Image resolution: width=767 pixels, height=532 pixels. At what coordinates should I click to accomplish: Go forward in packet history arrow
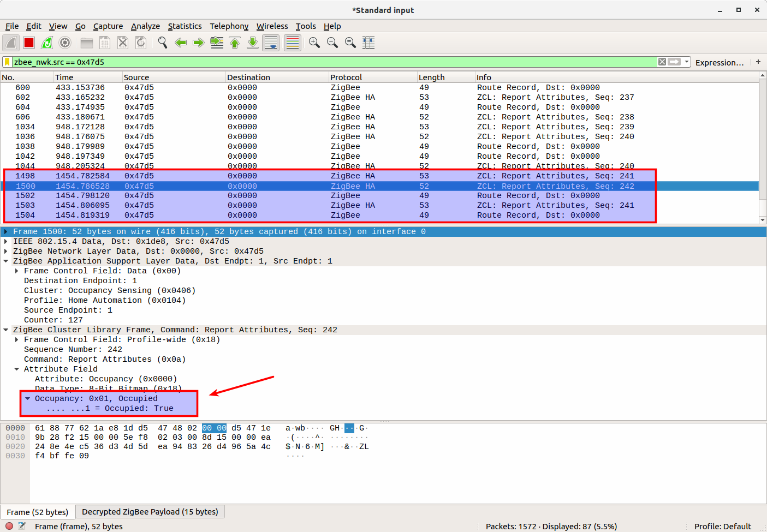(199, 43)
